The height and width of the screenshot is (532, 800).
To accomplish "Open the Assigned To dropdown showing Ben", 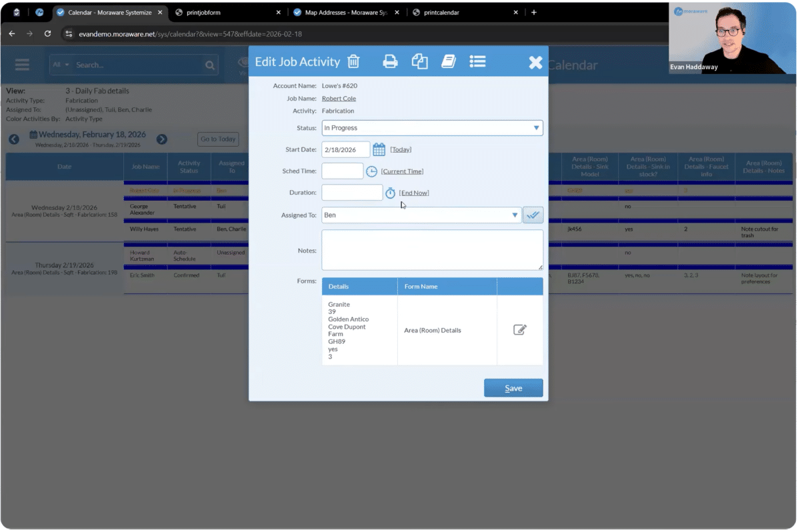I will [x=421, y=215].
